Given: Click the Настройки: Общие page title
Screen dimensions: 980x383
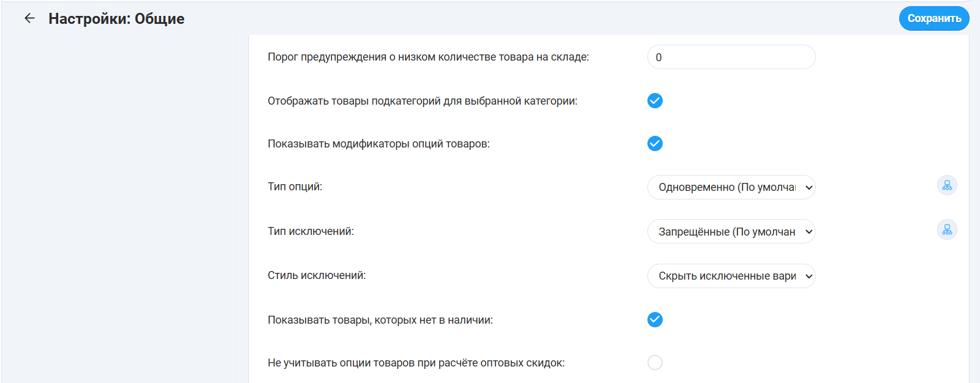Looking at the screenshot, I should [116, 19].
